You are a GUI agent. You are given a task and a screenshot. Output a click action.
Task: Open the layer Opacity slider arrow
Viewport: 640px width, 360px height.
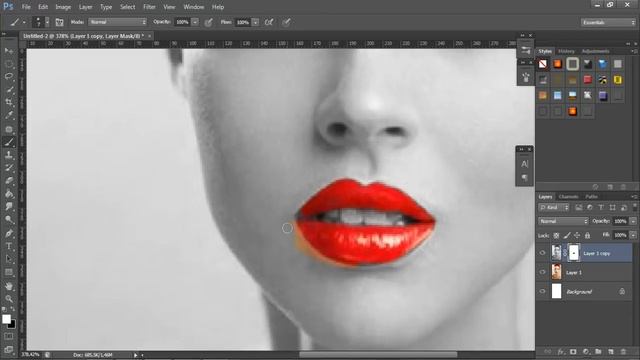point(633,221)
